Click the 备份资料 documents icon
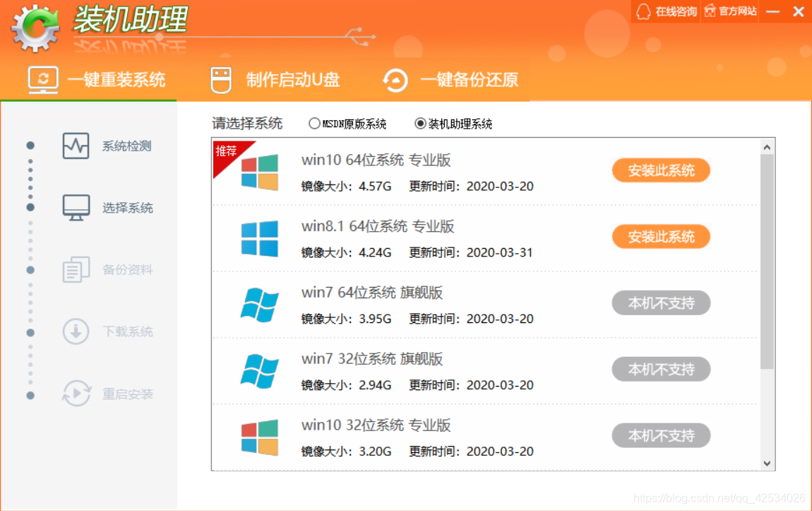This screenshot has width=812, height=511. pos(76,269)
